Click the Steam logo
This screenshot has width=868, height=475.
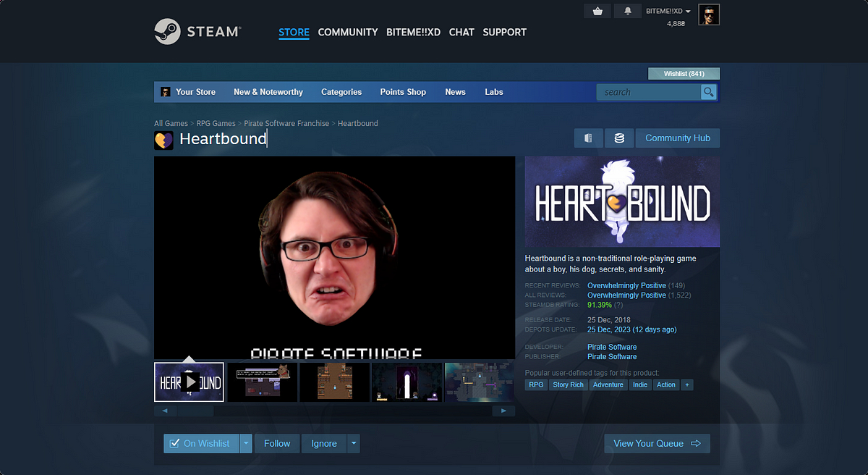pyautogui.click(x=197, y=31)
